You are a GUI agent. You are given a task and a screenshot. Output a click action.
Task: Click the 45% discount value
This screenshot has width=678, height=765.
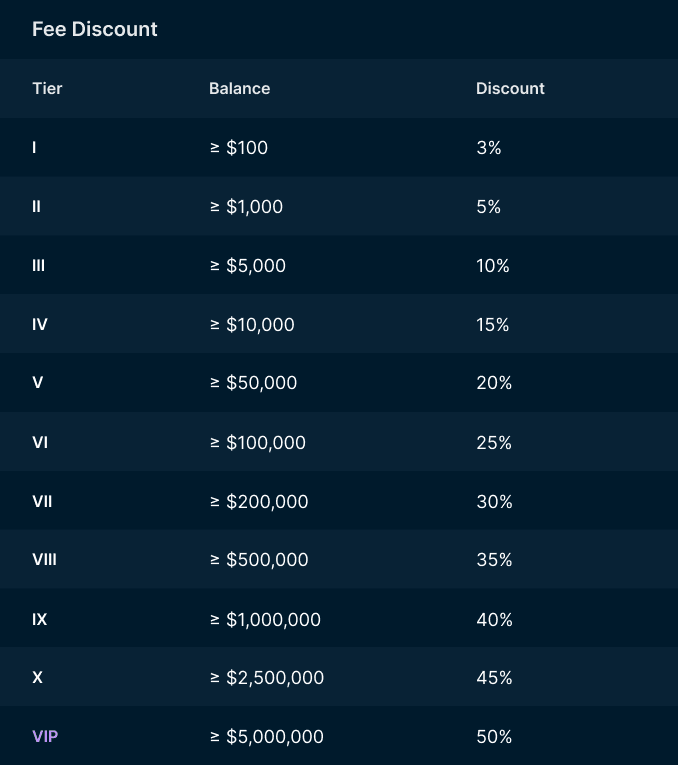click(494, 677)
